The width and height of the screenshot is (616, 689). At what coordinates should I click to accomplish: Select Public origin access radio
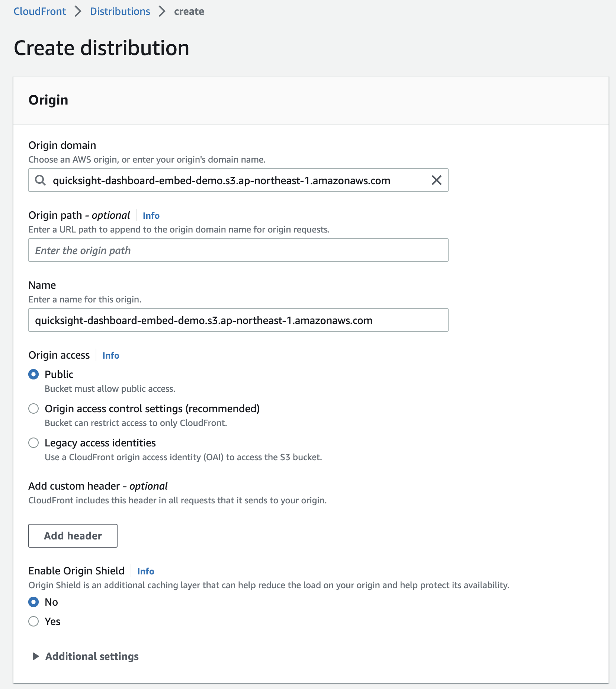(33, 374)
